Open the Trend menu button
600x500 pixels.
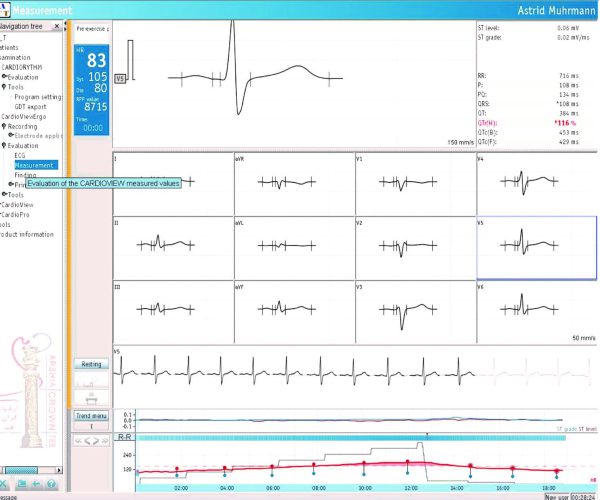[91, 414]
